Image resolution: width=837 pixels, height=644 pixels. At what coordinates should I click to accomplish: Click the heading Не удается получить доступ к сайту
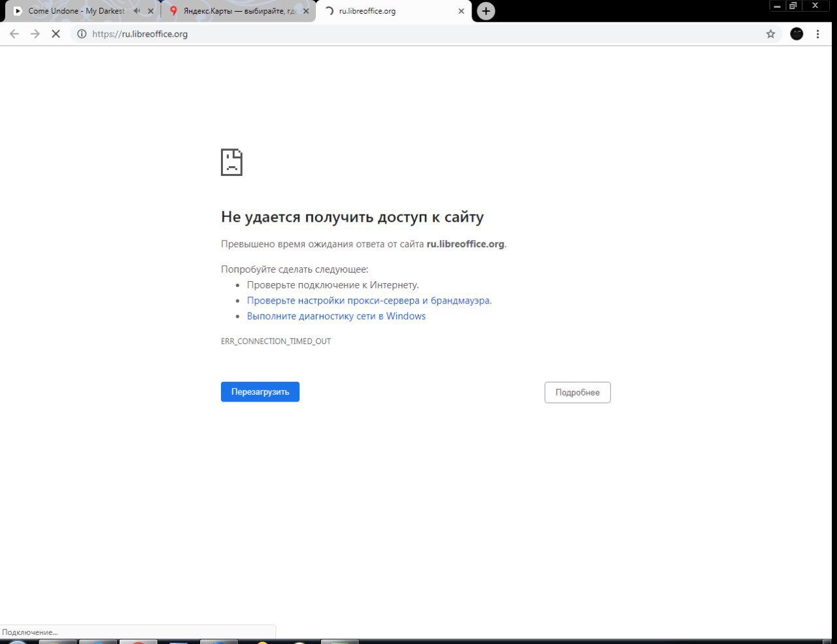click(352, 217)
